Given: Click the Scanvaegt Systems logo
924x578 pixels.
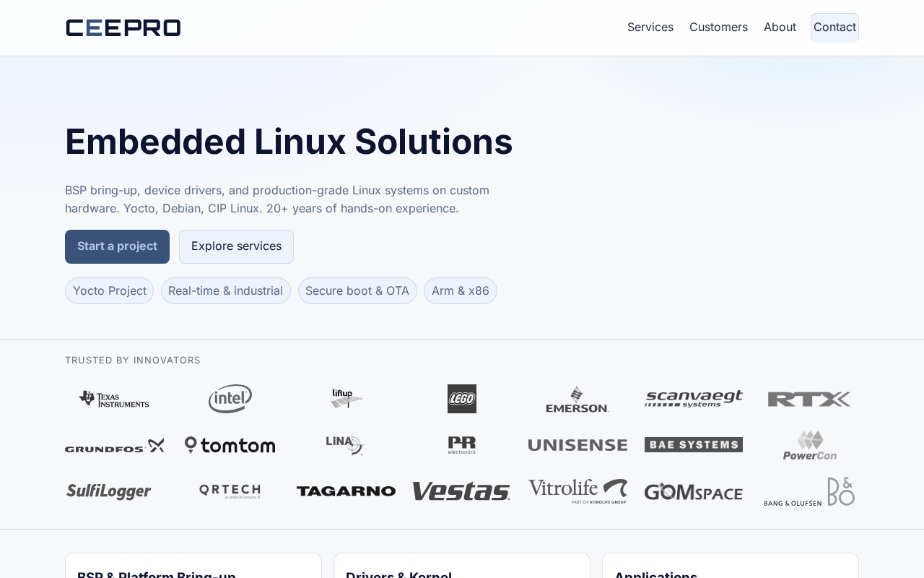Looking at the screenshot, I should [x=694, y=399].
